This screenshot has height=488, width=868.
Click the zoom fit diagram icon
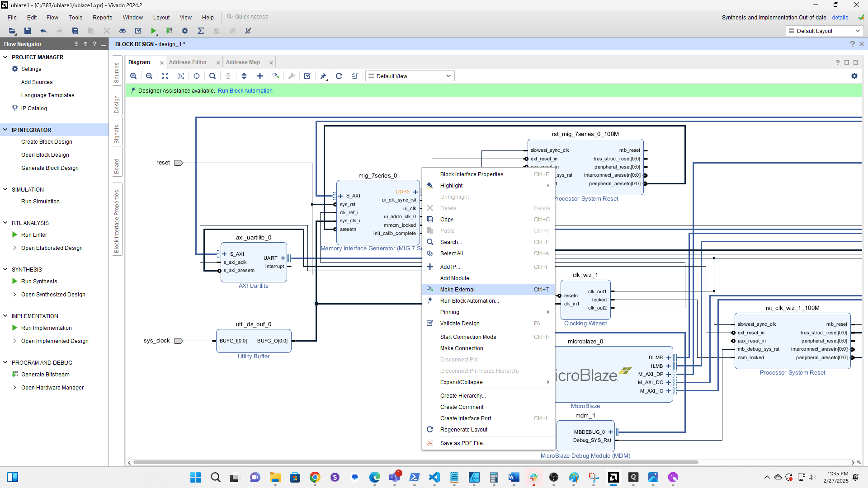coord(165,76)
